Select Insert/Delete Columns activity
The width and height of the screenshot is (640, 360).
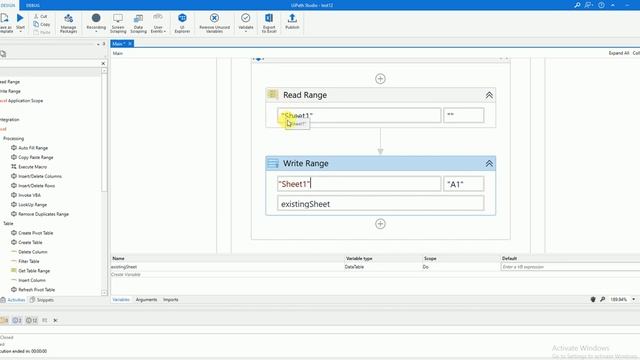pos(36,176)
